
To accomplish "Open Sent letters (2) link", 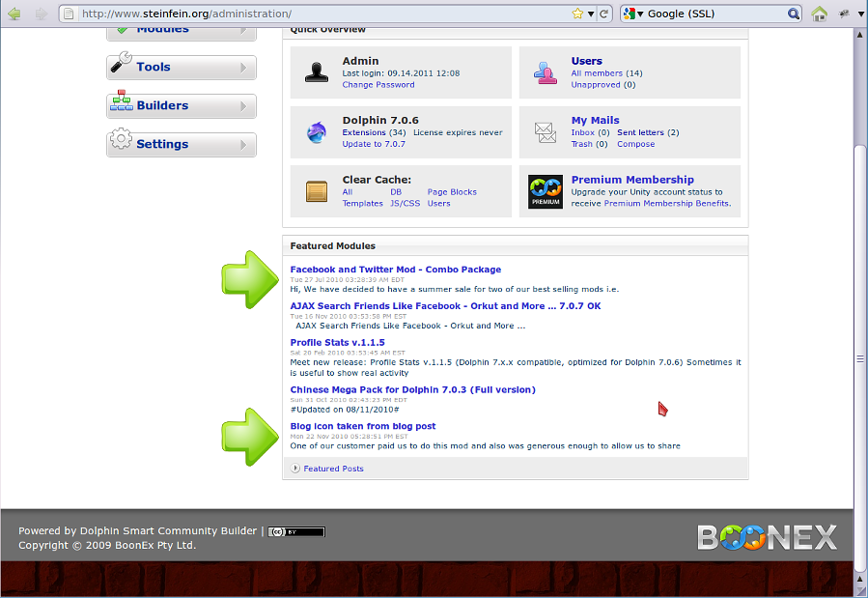I will coord(648,132).
